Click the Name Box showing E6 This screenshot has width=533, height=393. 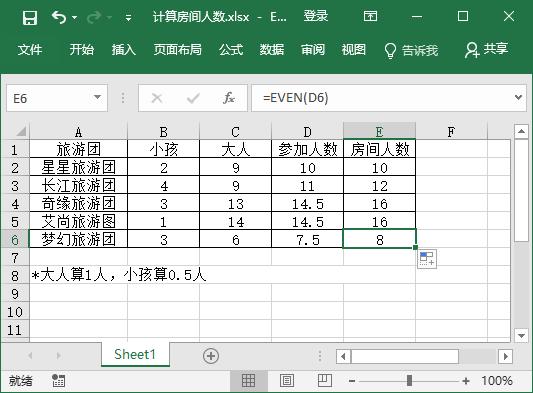pos(49,98)
